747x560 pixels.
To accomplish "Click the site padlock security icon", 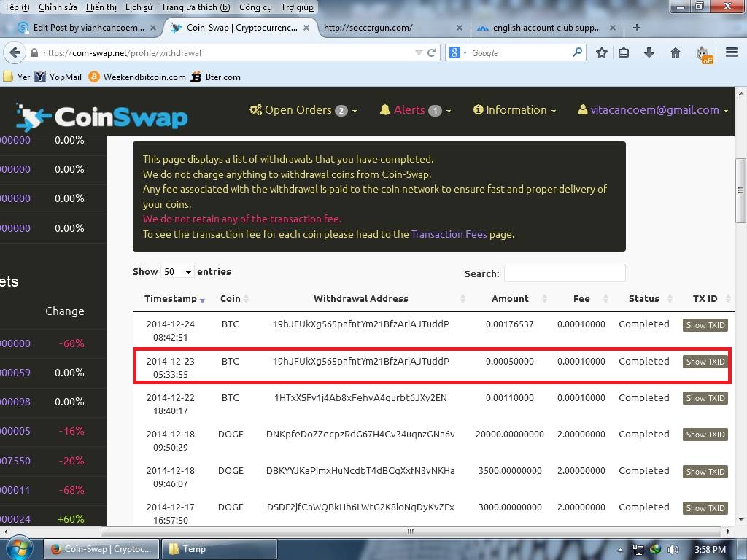I will pyautogui.click(x=34, y=52).
